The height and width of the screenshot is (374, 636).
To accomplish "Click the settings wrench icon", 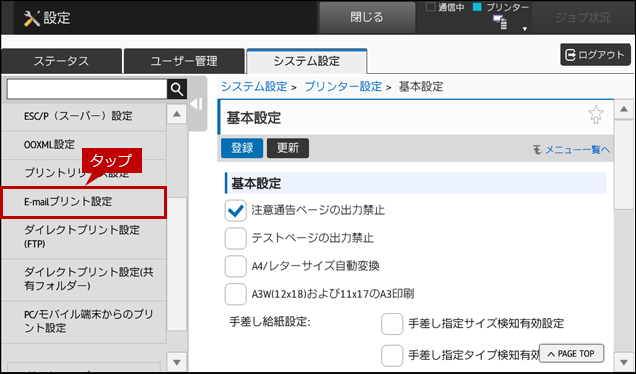I will coord(32,19).
